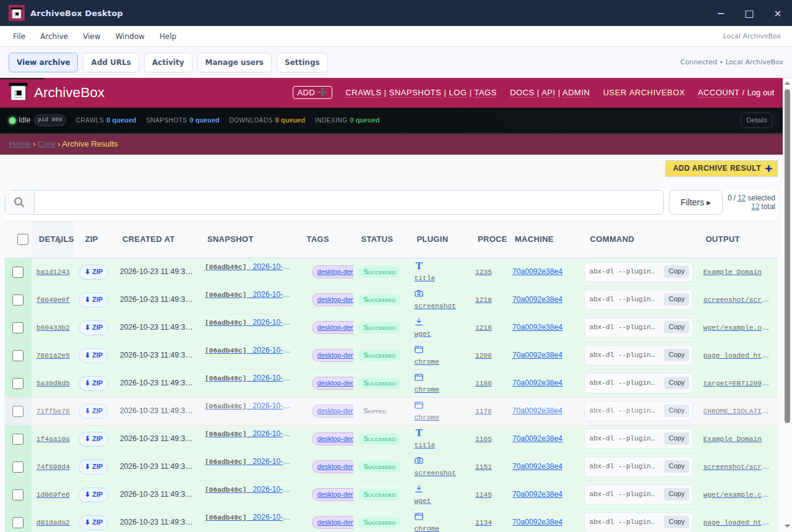Viewport: 792px width, 532px height.
Task: Download ZIP for skipped row 71ffbe76
Action: click(93, 411)
